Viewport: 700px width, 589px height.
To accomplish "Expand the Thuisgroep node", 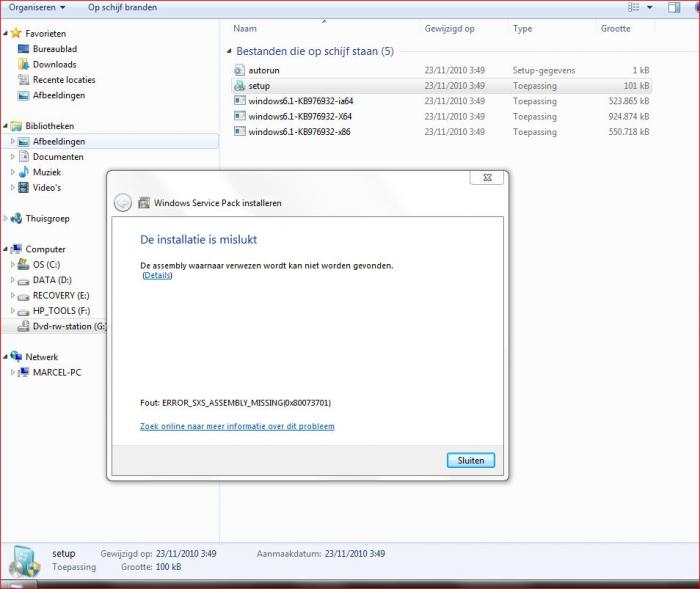I will 5,218.
